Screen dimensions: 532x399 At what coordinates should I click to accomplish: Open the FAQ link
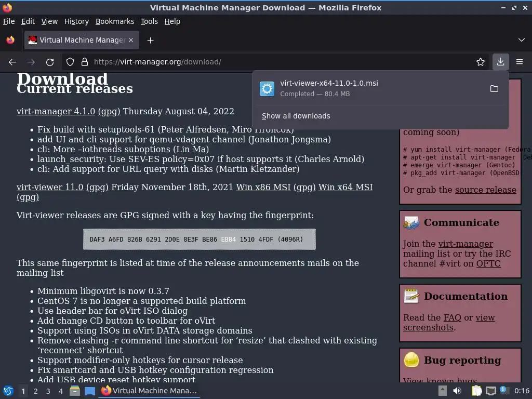pyautogui.click(x=453, y=317)
